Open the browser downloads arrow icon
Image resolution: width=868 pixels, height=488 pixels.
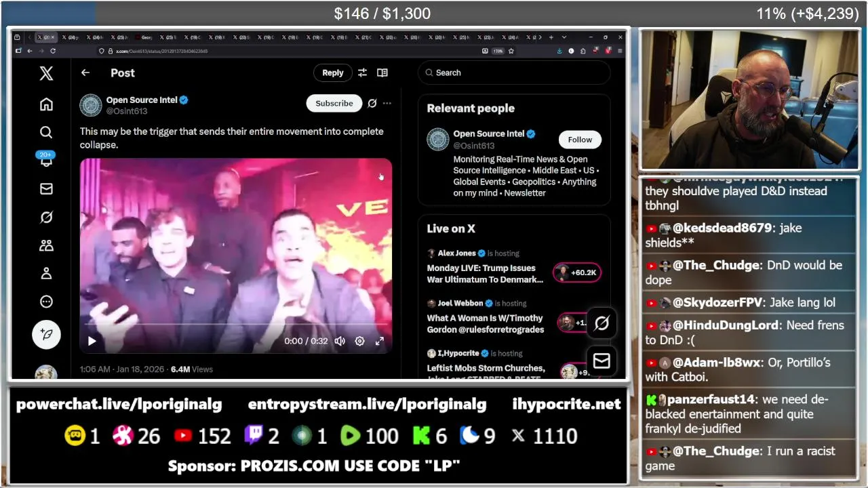(x=559, y=51)
